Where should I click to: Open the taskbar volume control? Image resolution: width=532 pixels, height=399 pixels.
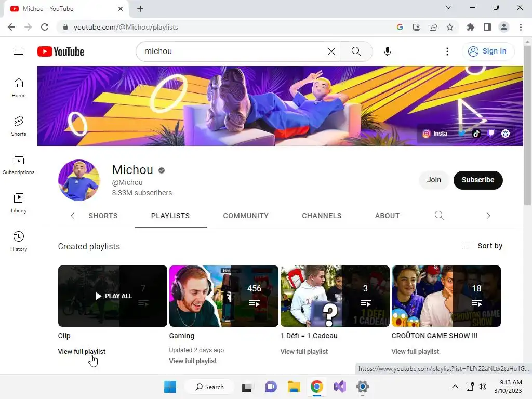pos(482,387)
